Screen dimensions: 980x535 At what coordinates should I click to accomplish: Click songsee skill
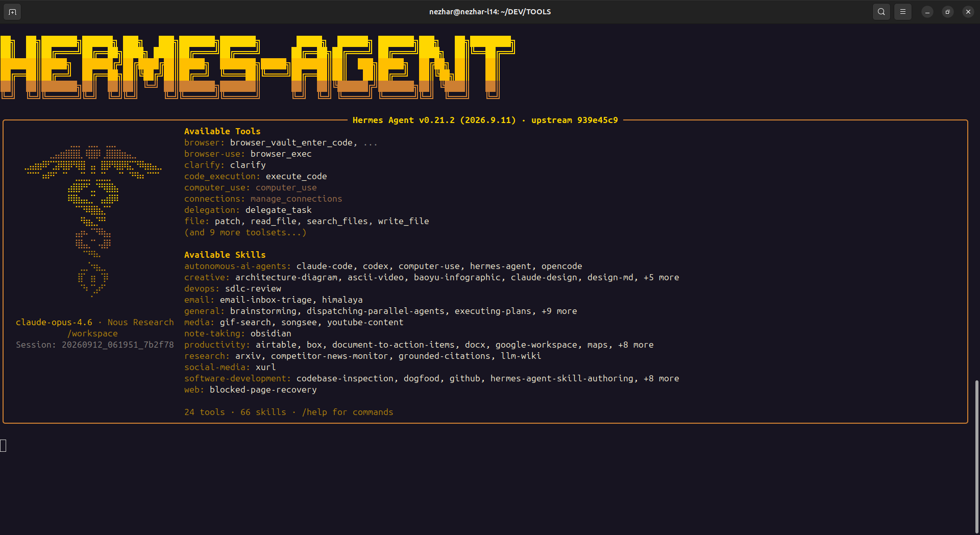coord(299,322)
